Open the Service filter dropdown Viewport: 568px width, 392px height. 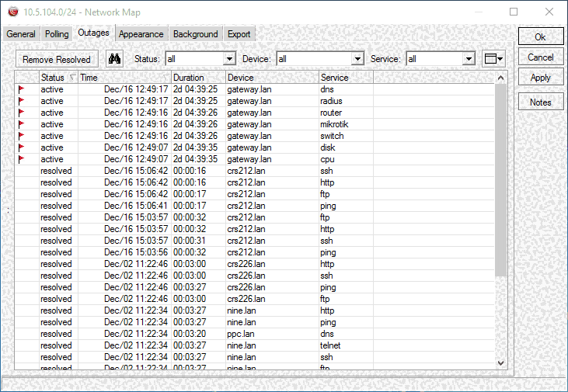click(x=469, y=59)
